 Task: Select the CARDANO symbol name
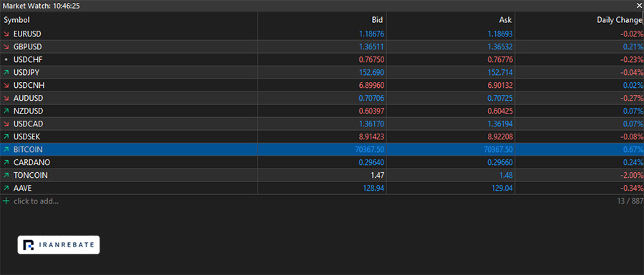pos(31,163)
